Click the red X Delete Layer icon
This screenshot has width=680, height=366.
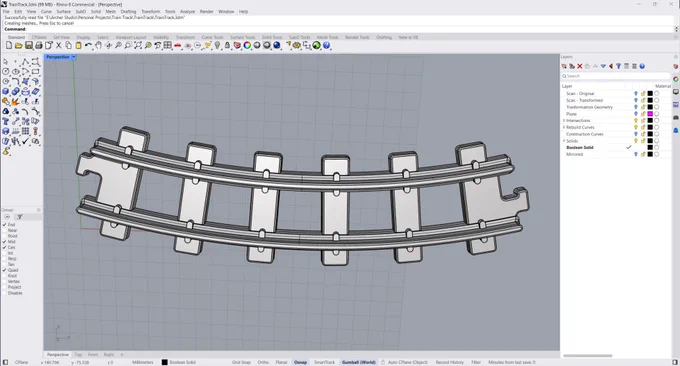pyautogui.click(x=580, y=66)
